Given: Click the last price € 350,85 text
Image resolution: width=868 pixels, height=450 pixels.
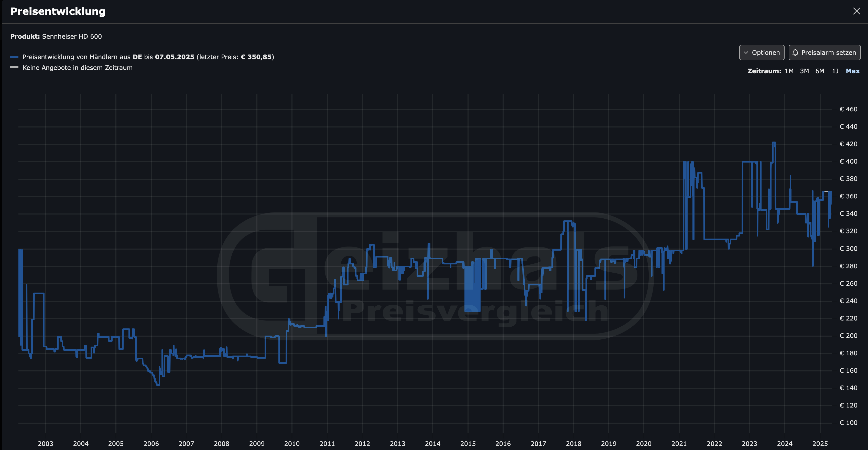Looking at the screenshot, I should pyautogui.click(x=256, y=57).
